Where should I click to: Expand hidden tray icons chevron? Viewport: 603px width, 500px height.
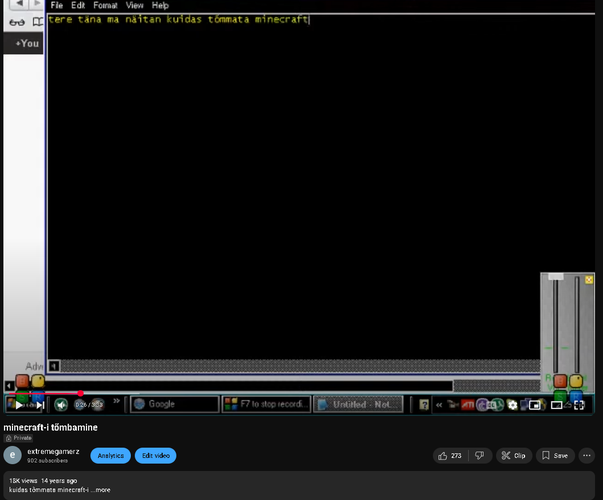click(x=439, y=405)
